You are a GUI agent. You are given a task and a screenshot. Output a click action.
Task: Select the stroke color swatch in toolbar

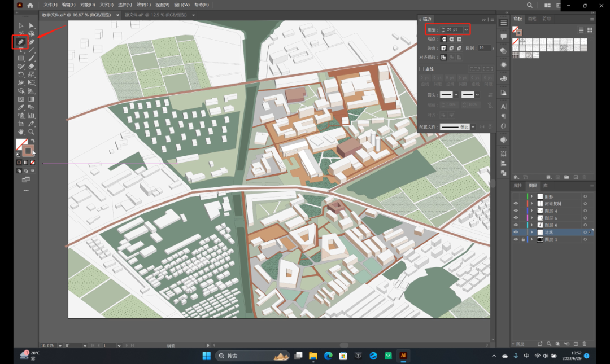28,151
